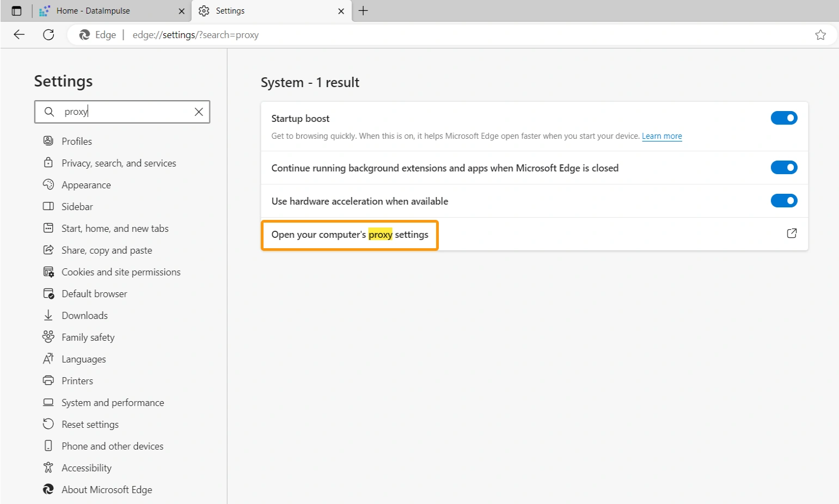Click the external link icon for proxy settings

(x=792, y=233)
